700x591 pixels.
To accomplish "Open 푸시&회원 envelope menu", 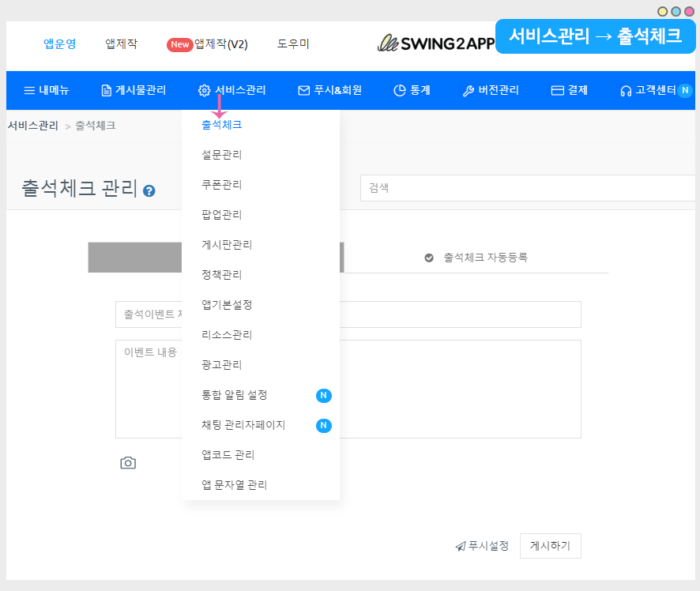I will (329, 90).
